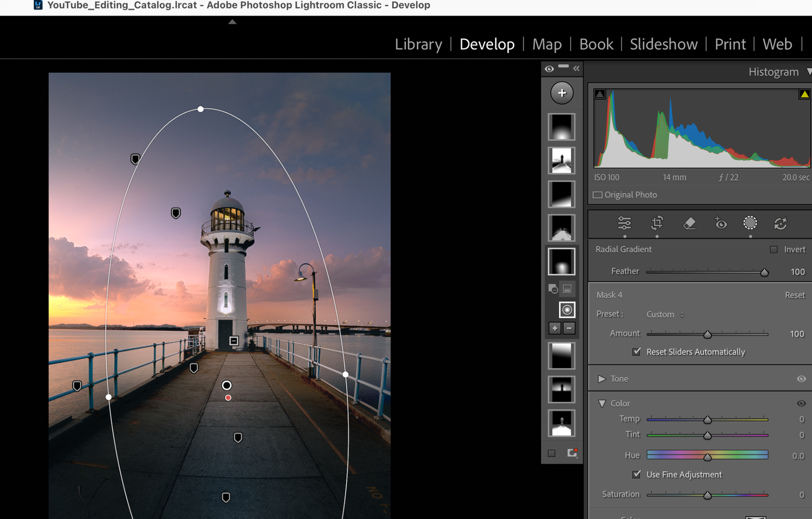Collapse the masks panel with double chevron
This screenshot has height=519, width=812.
pos(577,68)
